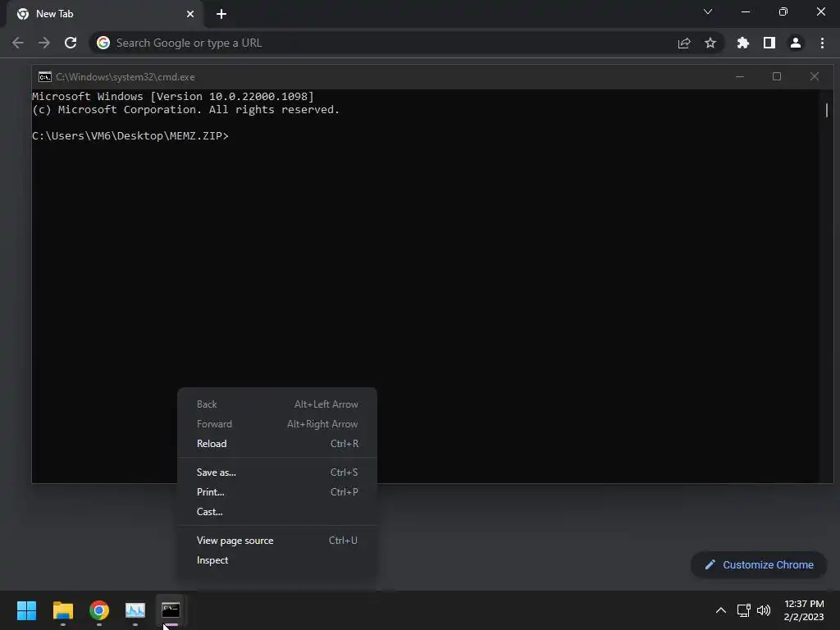Open the Chrome profile avatar

(x=796, y=43)
